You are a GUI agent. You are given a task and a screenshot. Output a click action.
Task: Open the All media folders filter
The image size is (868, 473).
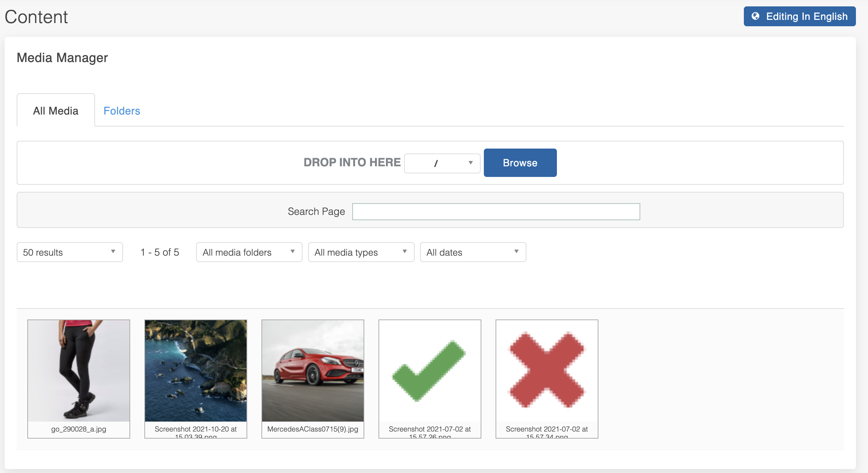(249, 252)
